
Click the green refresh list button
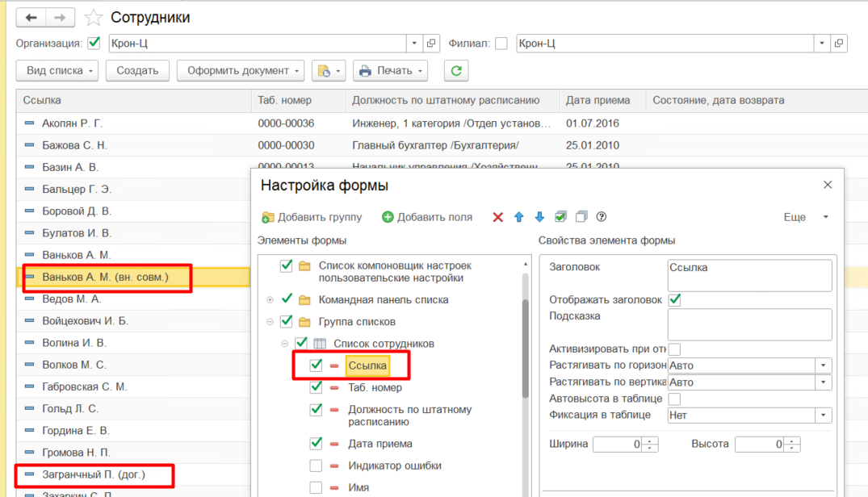click(456, 71)
